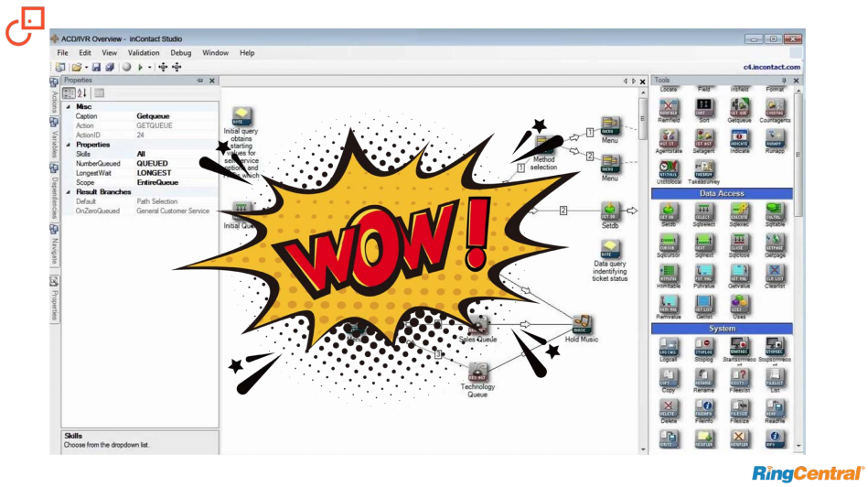
Task: Switch to the Navigate side tab
Action: click(54, 245)
